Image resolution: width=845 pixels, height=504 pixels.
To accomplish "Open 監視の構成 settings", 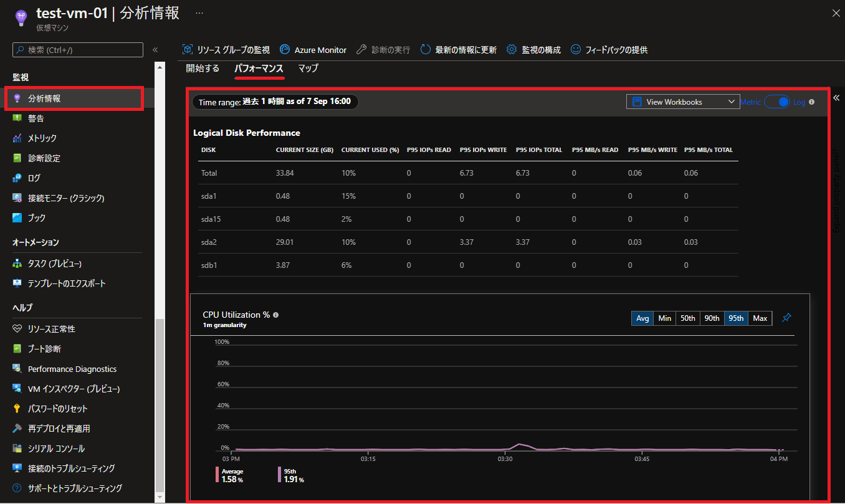I will click(x=533, y=50).
